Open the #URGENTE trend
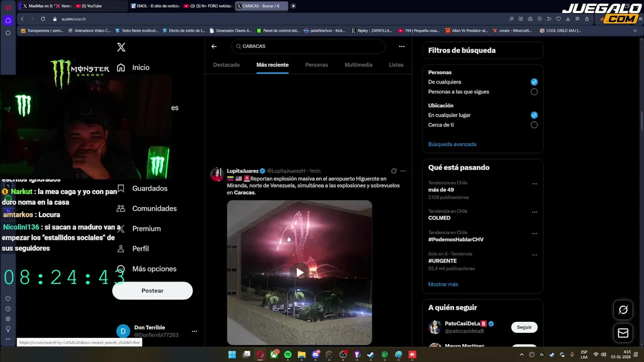The image size is (644, 362). pyautogui.click(x=443, y=261)
